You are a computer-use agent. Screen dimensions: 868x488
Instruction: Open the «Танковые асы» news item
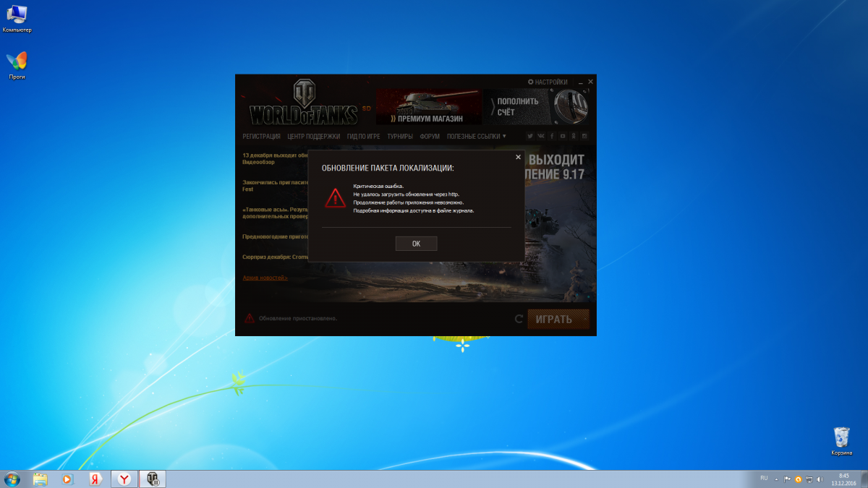point(276,213)
